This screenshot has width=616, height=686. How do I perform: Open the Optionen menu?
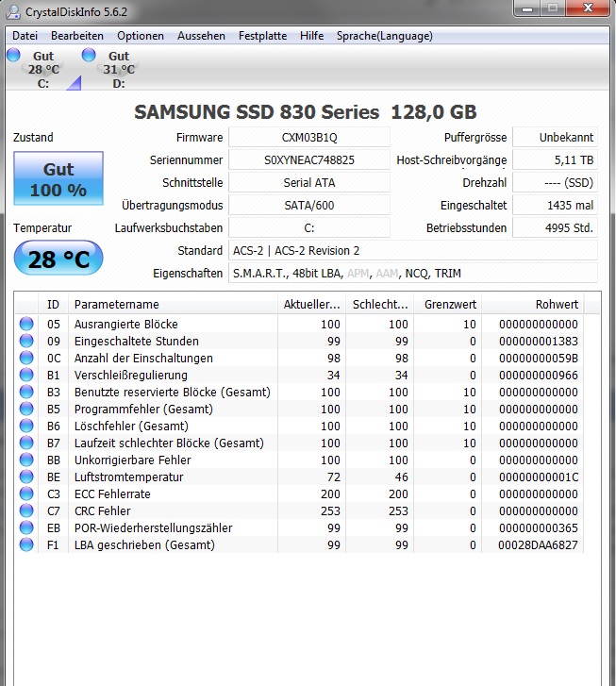click(x=141, y=36)
